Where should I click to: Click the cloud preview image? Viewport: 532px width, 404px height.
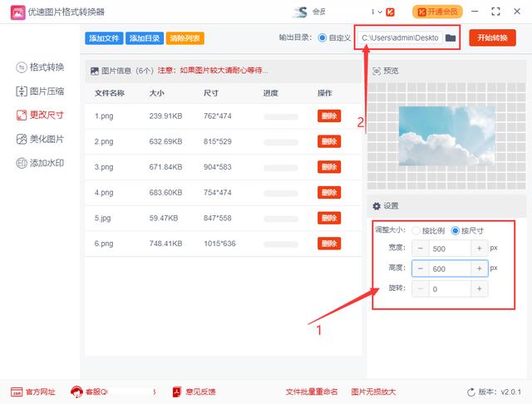[447, 136]
